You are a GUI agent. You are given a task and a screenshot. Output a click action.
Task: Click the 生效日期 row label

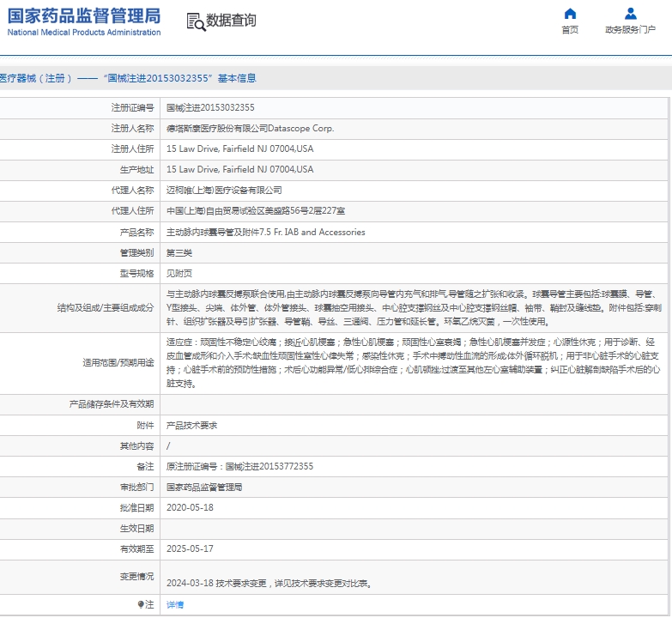pyautogui.click(x=136, y=529)
